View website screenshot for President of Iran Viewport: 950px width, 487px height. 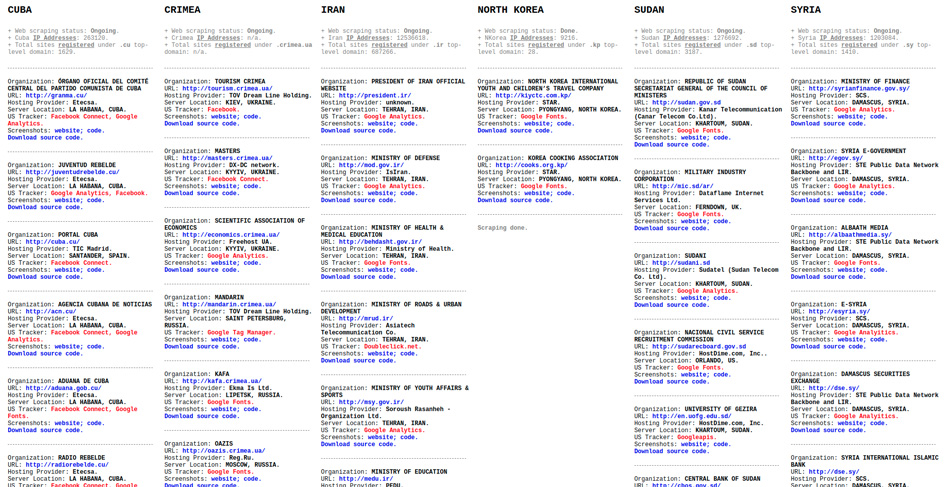[x=381, y=124]
